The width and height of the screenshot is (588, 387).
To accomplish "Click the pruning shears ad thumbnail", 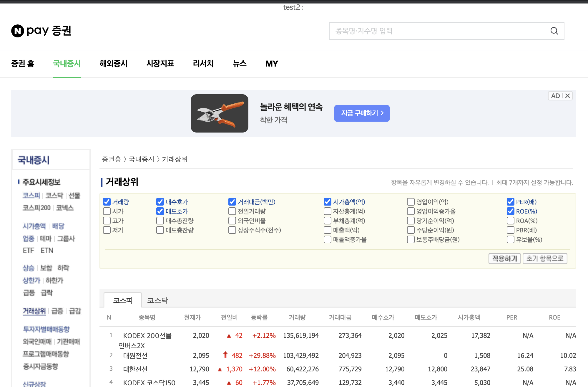I will [219, 113].
